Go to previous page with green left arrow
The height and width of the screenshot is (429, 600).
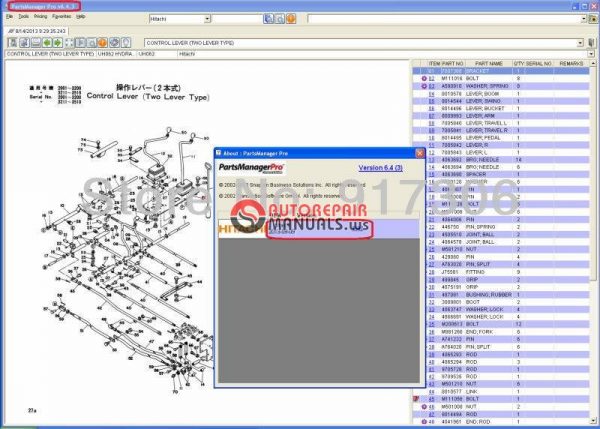pos(47,42)
